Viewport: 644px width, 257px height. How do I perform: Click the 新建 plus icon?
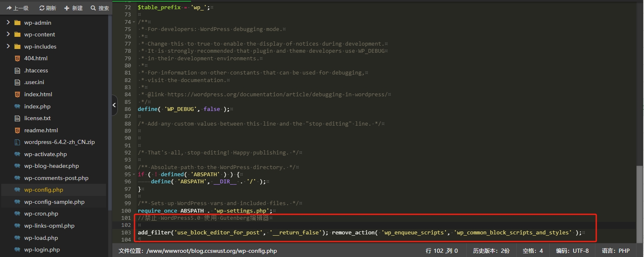click(x=67, y=8)
